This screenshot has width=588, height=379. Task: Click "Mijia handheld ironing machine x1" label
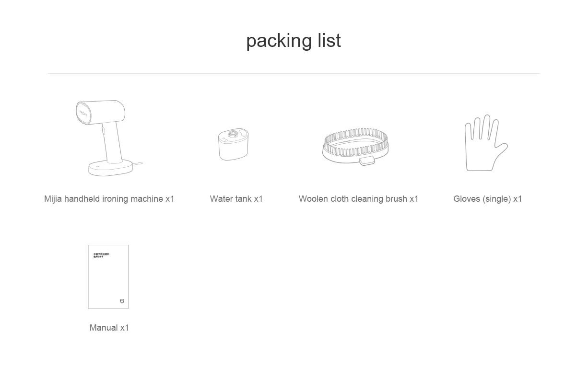pos(109,199)
